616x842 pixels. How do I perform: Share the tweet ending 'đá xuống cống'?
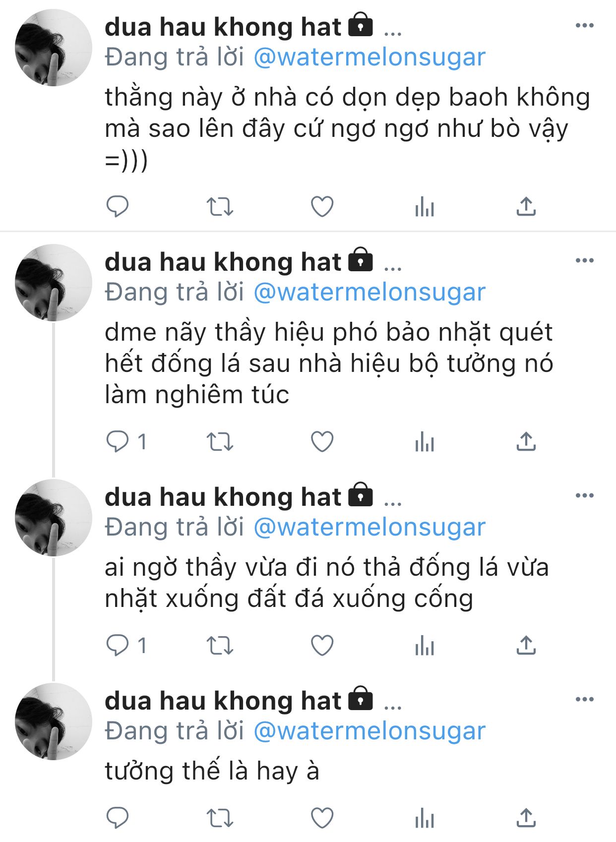(526, 646)
